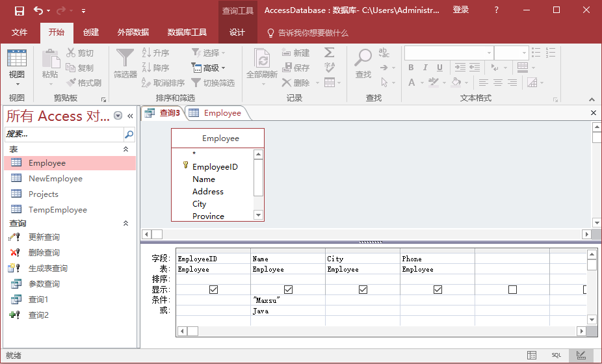
Task: Uncheck the Show box for City column
Action: click(363, 289)
